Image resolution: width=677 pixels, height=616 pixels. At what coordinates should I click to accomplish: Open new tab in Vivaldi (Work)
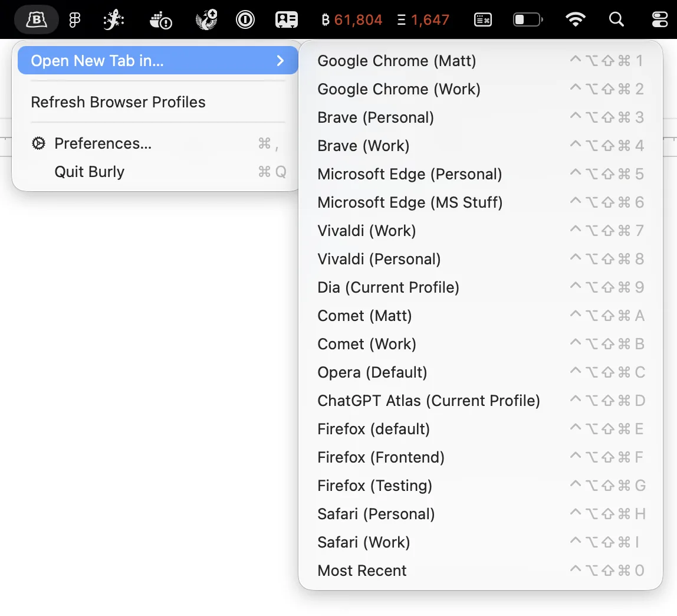pos(481,231)
